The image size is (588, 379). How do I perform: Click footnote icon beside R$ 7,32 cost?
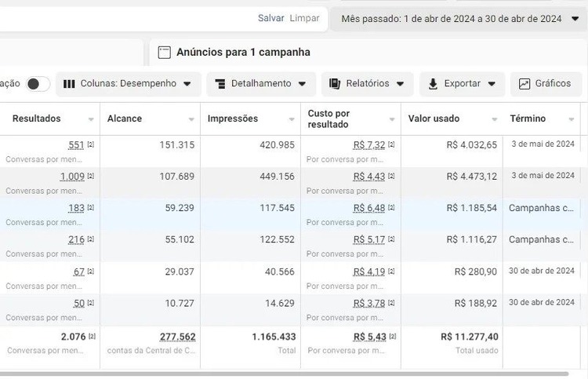pyautogui.click(x=391, y=144)
